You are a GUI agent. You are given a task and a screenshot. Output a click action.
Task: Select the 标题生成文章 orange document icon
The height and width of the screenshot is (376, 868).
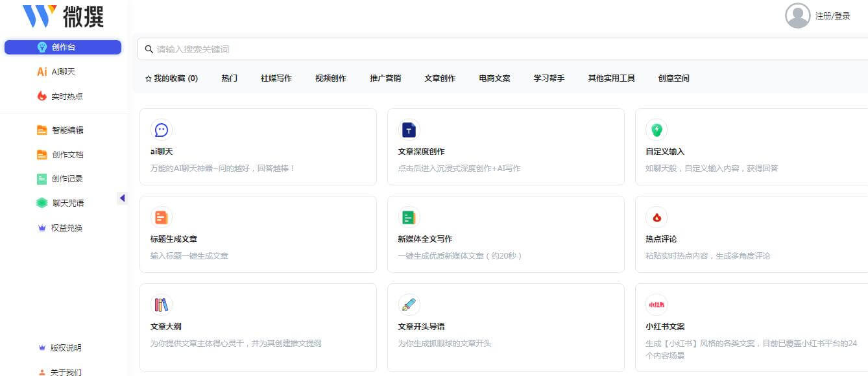pyautogui.click(x=162, y=217)
